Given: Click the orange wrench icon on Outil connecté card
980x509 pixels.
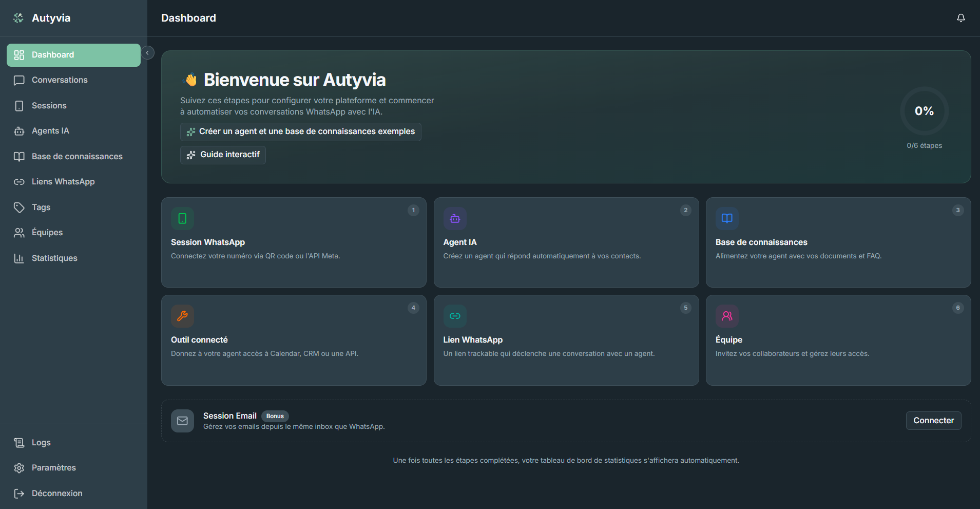Looking at the screenshot, I should (x=182, y=316).
